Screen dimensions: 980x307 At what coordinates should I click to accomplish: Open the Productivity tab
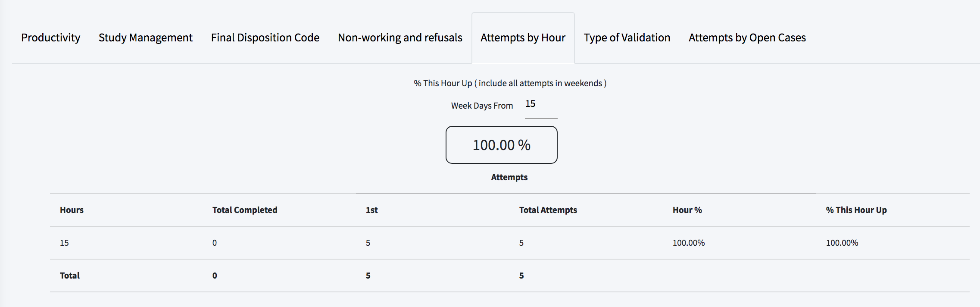point(50,38)
